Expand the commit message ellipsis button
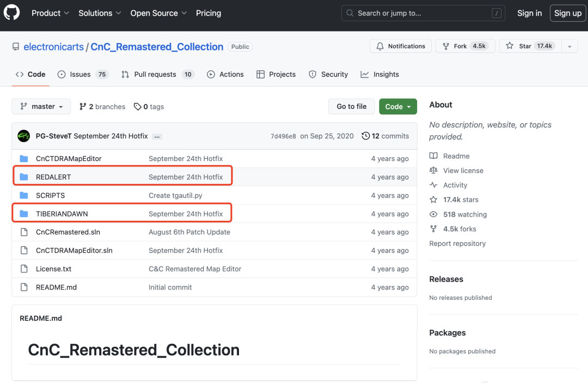This screenshot has height=383, width=588. 157,137
